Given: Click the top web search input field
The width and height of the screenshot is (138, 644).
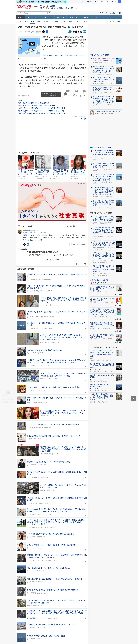Looking at the screenshot, I should click(102, 2).
